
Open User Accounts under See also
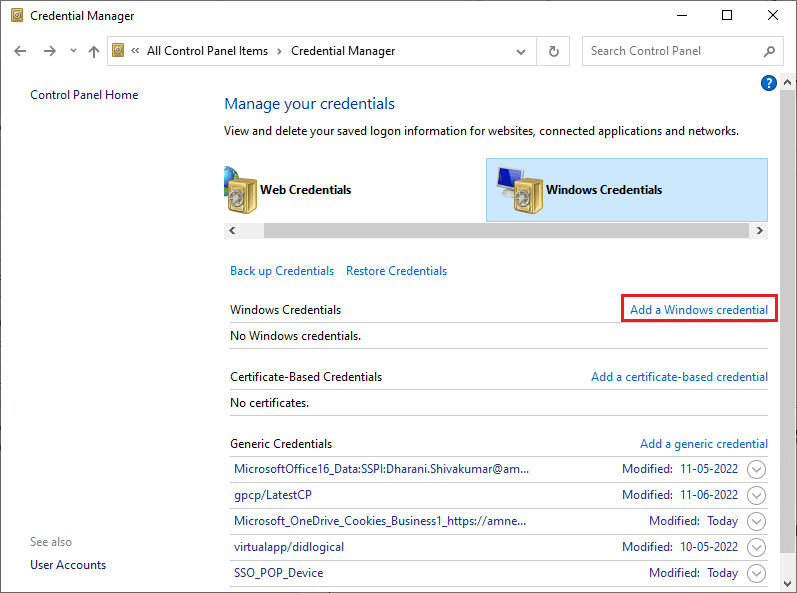(x=68, y=565)
